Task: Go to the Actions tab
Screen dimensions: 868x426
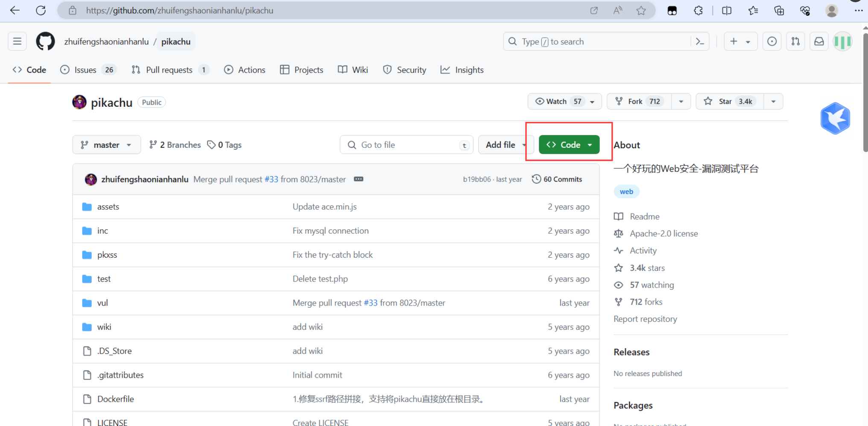Action: [x=245, y=70]
